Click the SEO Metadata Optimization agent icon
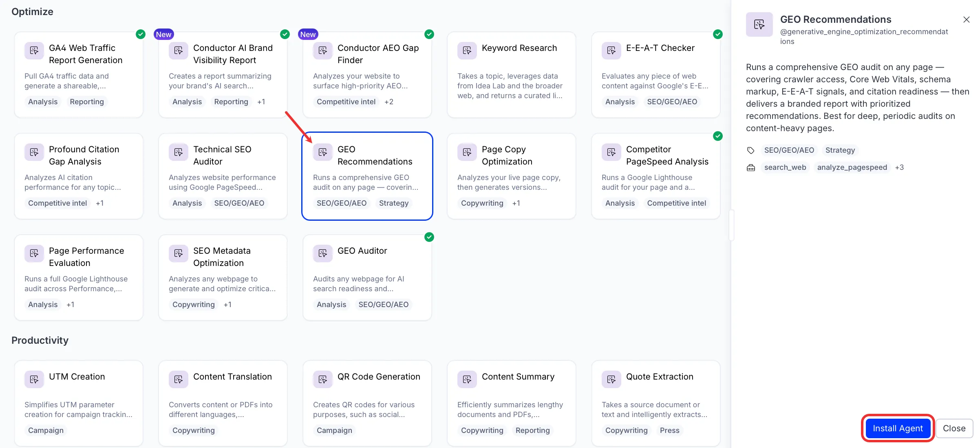This screenshot has height=448, width=980. 179,253
